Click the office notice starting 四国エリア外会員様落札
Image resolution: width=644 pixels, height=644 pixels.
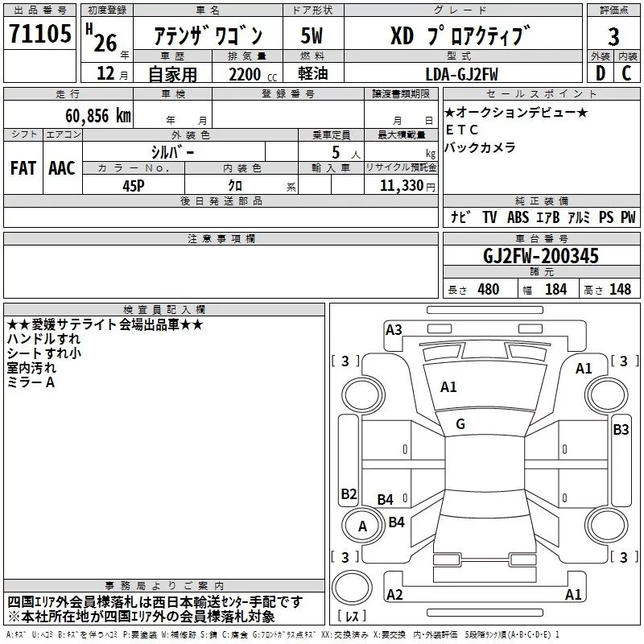[x=155, y=602]
